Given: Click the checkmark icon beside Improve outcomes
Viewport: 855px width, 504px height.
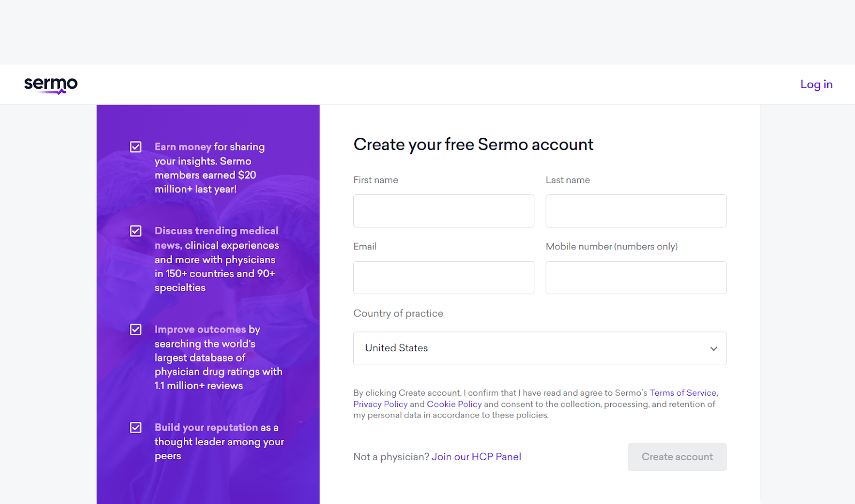Looking at the screenshot, I should tap(136, 329).
